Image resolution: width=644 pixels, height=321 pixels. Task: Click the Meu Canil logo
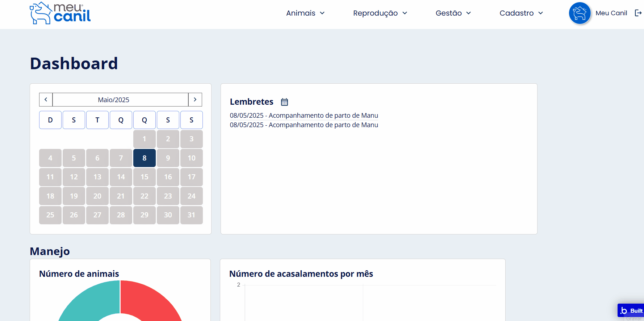pyautogui.click(x=60, y=13)
